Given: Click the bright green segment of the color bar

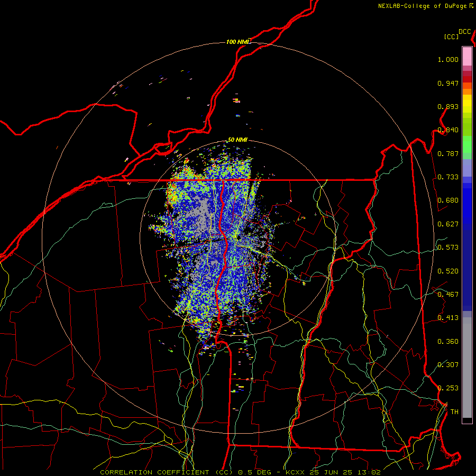Looking at the screenshot, I should click(x=467, y=144).
